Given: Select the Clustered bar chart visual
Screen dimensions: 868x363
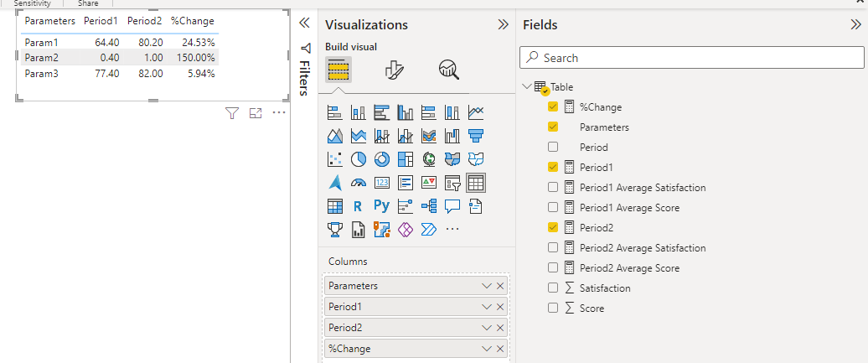Looking at the screenshot, I should pos(381,113).
